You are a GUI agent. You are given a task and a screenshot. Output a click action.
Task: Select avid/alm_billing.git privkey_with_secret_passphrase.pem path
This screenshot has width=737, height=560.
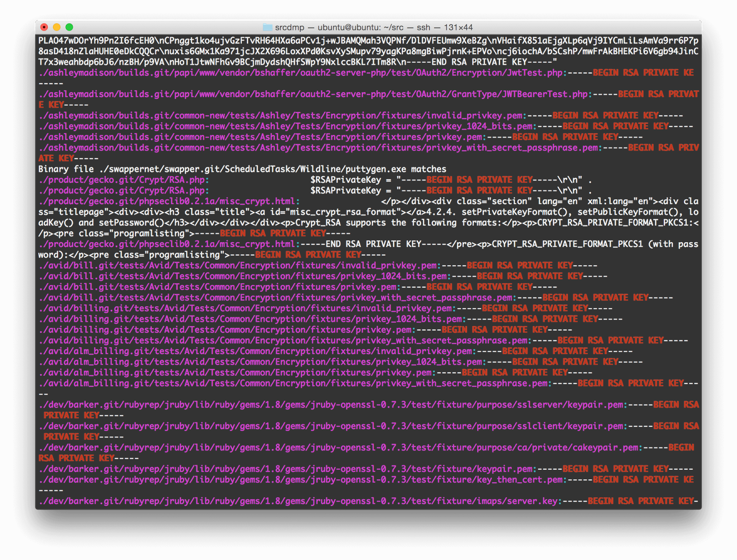click(x=293, y=383)
